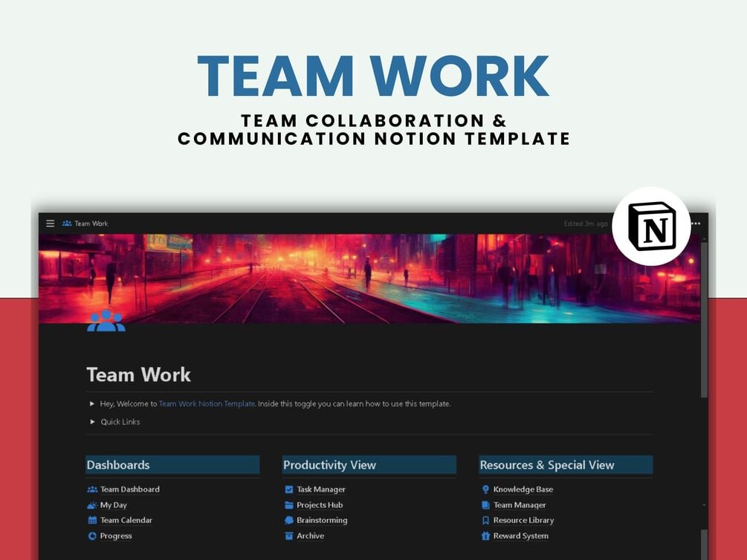The height and width of the screenshot is (560, 747).
Task: Click the Knowledge Base lightbulb icon
Action: pyautogui.click(x=485, y=489)
